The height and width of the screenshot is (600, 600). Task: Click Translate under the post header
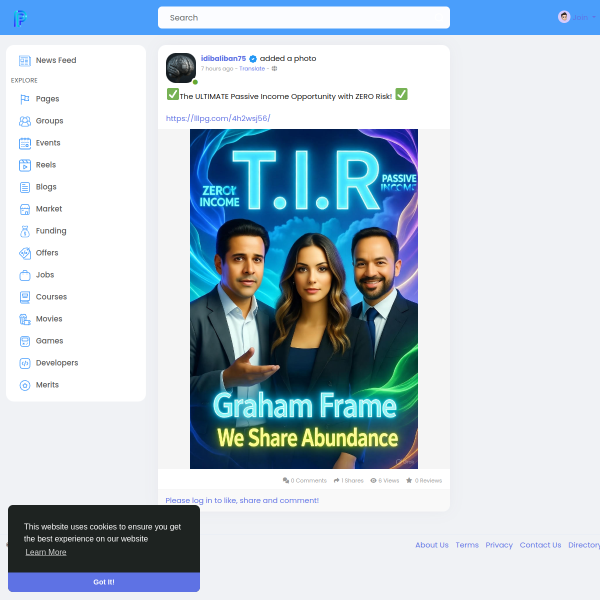click(252, 69)
